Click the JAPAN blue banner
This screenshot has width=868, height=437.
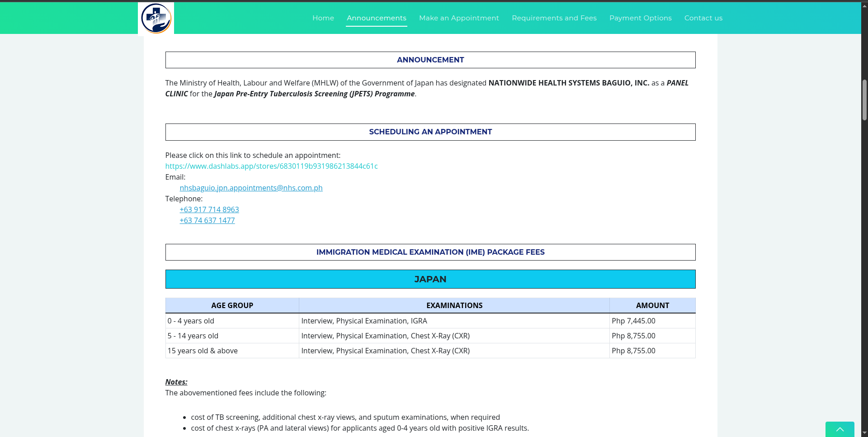(x=430, y=279)
